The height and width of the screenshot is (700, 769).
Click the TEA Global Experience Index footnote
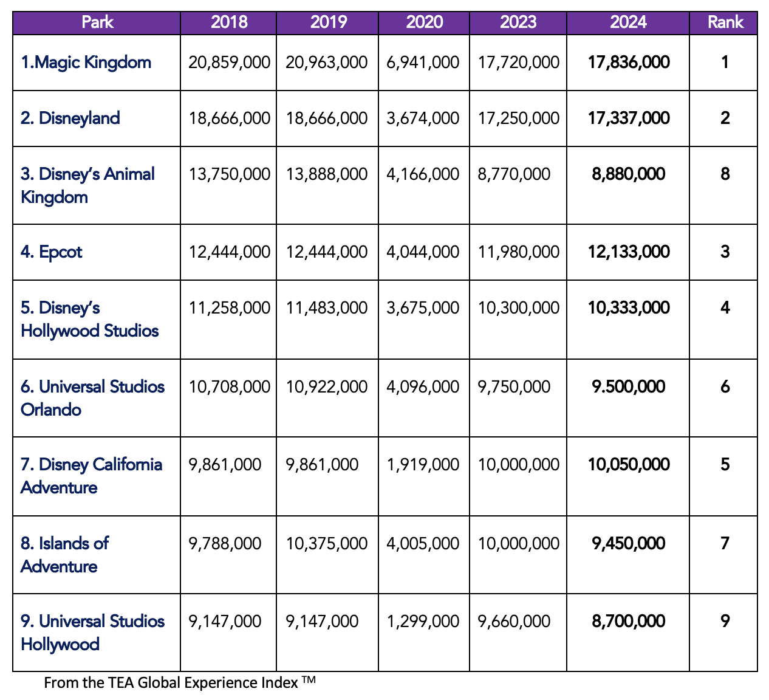(x=180, y=683)
